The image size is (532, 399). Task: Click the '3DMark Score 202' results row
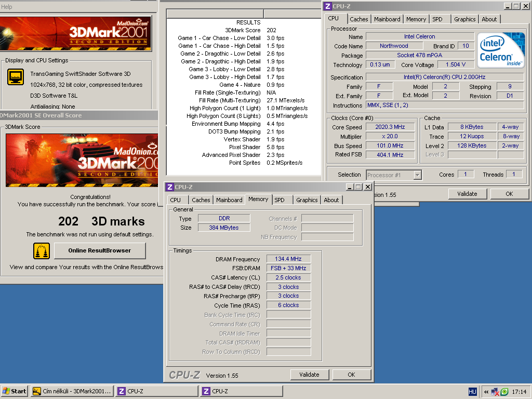tap(244, 30)
